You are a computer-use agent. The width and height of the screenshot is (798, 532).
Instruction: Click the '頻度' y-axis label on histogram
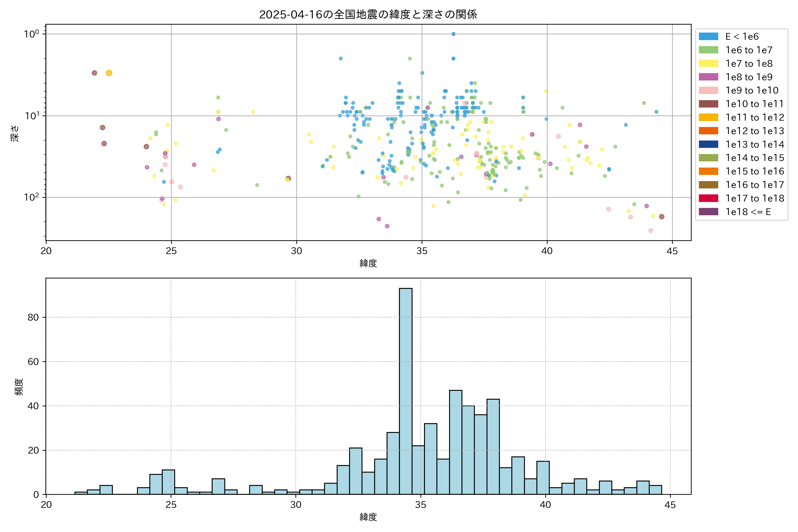[19, 386]
